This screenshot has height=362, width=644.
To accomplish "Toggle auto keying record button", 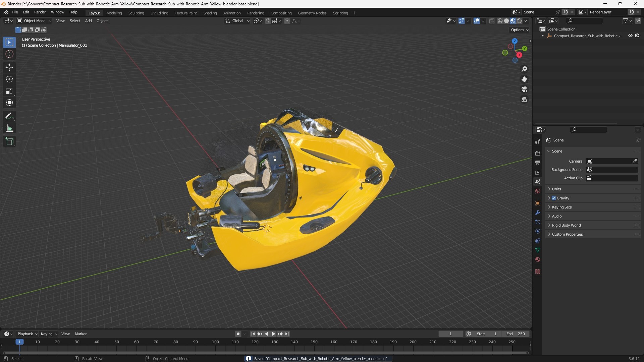I will (238, 334).
